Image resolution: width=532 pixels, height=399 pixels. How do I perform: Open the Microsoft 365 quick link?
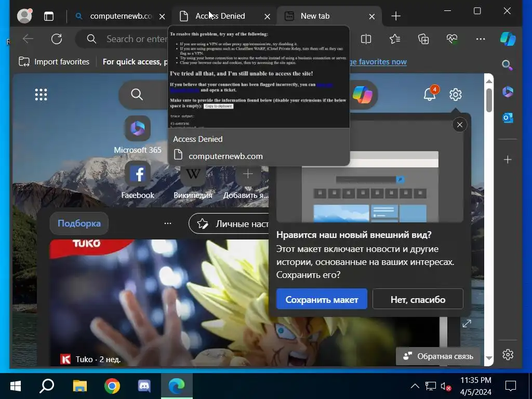(137, 135)
